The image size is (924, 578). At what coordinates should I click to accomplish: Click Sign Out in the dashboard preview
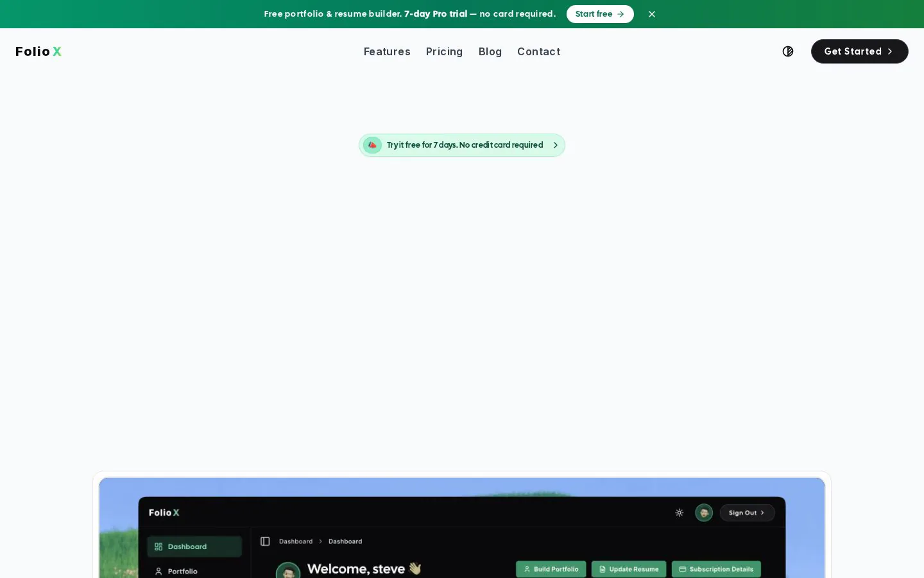click(747, 512)
